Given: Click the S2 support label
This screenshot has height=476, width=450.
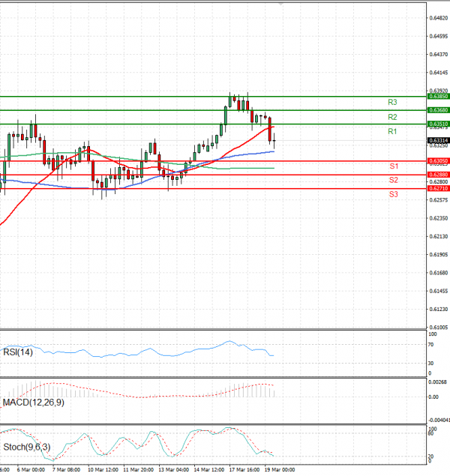Looking at the screenshot, I should pyautogui.click(x=394, y=180).
